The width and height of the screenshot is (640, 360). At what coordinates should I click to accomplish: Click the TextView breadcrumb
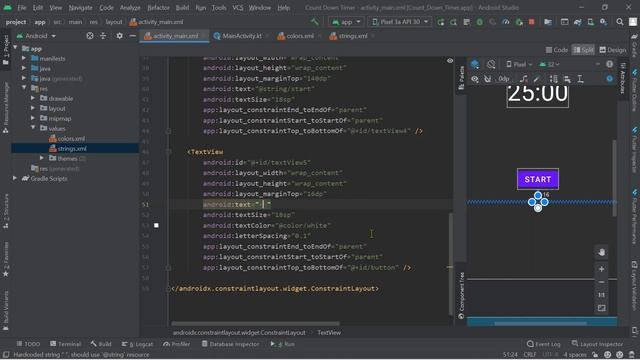[329, 333]
